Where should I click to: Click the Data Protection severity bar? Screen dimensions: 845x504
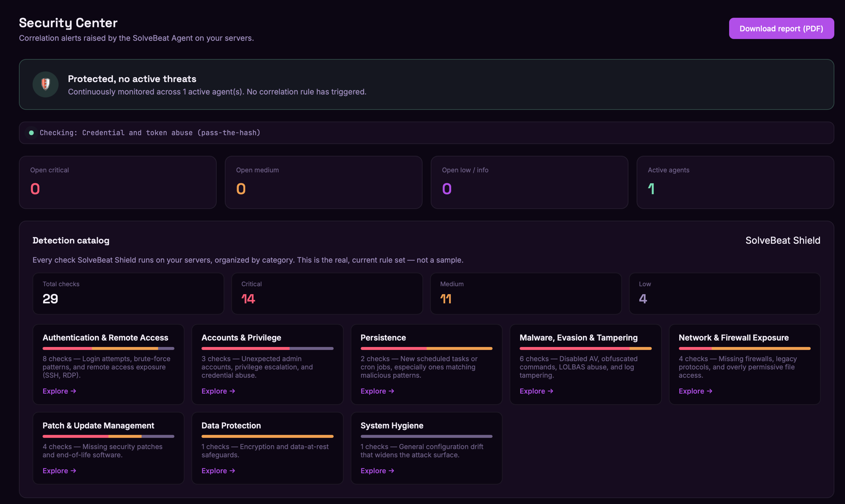pyautogui.click(x=267, y=436)
